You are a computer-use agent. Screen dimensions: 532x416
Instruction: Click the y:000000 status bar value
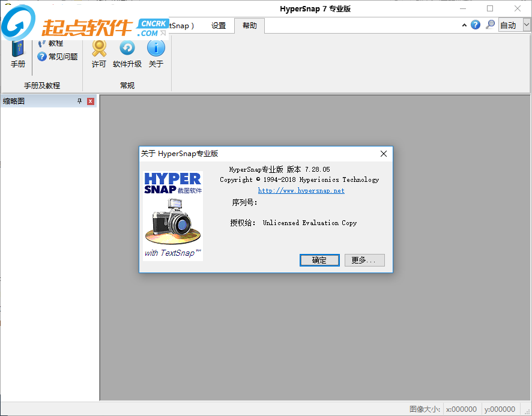tap(500, 409)
